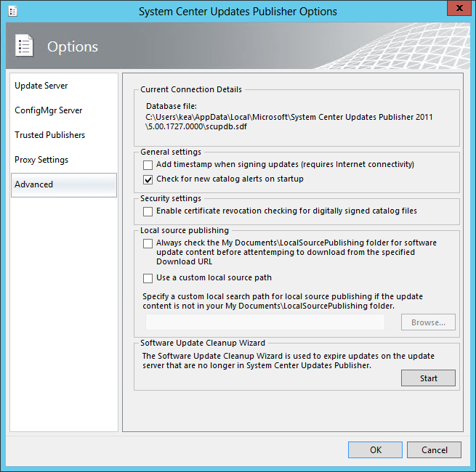Click the 'Local source publishing' group title
The width and height of the screenshot is (476, 472).
click(185, 230)
